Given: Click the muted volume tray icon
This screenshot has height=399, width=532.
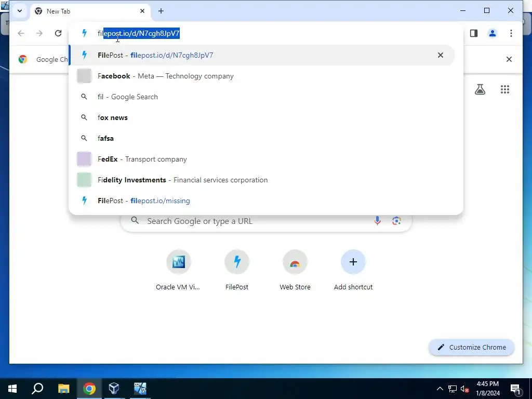Looking at the screenshot, I should 465,389.
